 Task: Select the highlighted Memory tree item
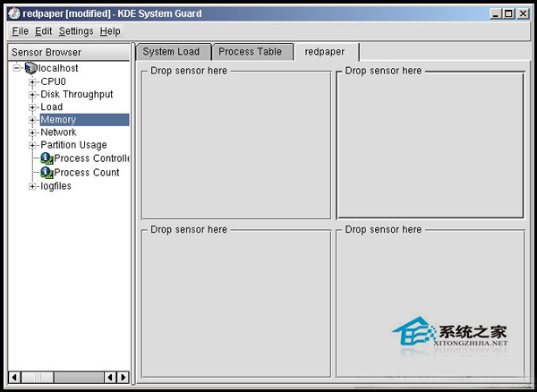click(85, 120)
